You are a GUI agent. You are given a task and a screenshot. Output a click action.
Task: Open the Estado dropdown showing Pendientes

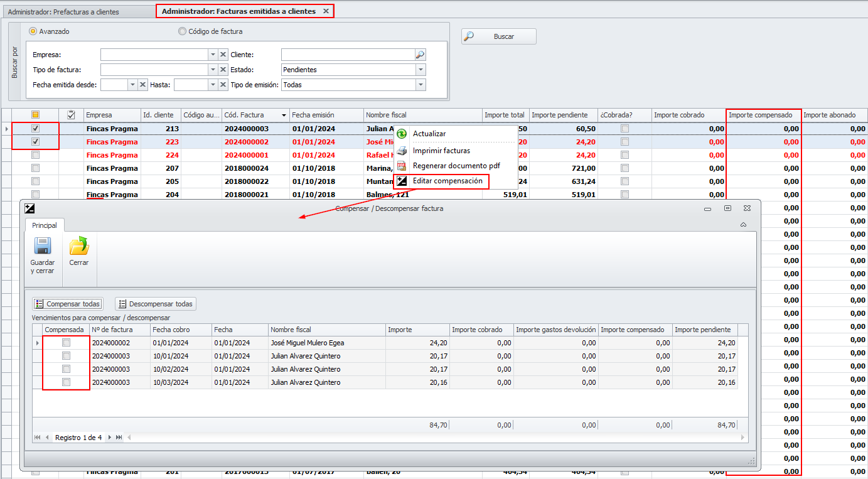coord(420,70)
